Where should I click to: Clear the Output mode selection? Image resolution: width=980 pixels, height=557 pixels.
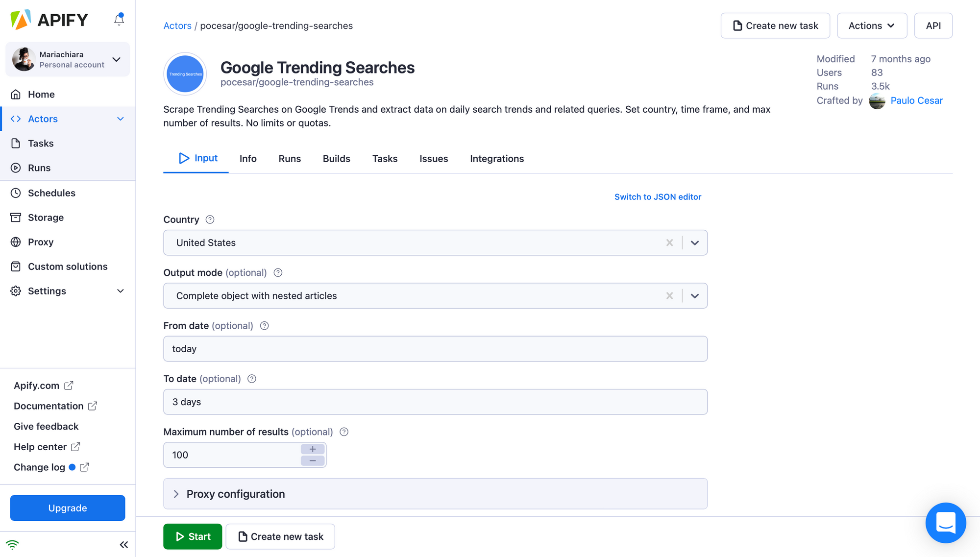(670, 295)
